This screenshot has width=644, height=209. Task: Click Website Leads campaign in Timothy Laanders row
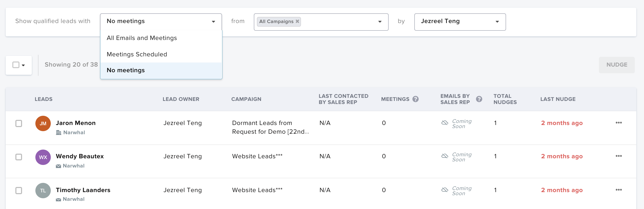tap(257, 190)
